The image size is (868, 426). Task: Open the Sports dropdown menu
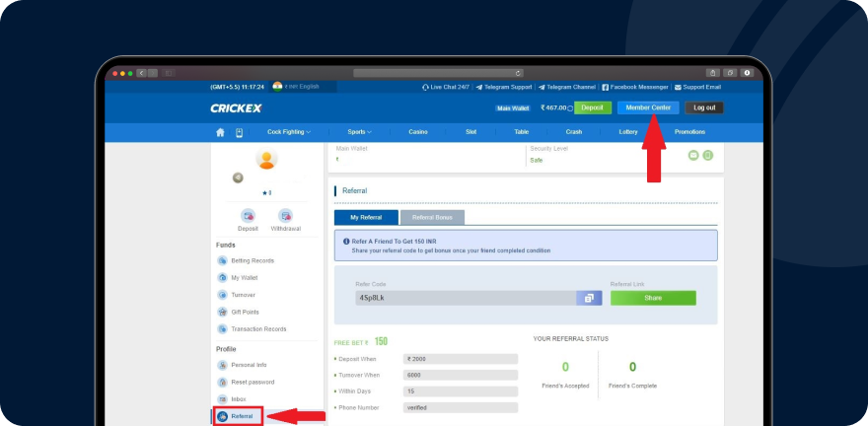click(359, 132)
